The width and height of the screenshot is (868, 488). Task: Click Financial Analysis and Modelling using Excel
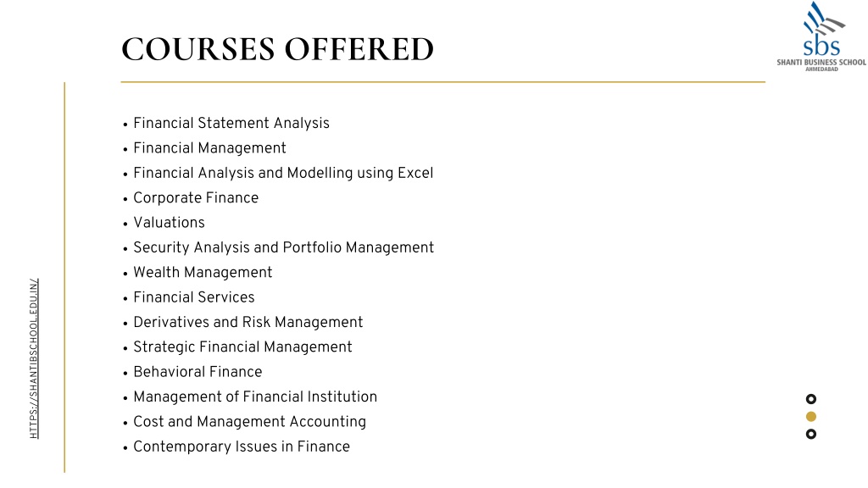[283, 173]
